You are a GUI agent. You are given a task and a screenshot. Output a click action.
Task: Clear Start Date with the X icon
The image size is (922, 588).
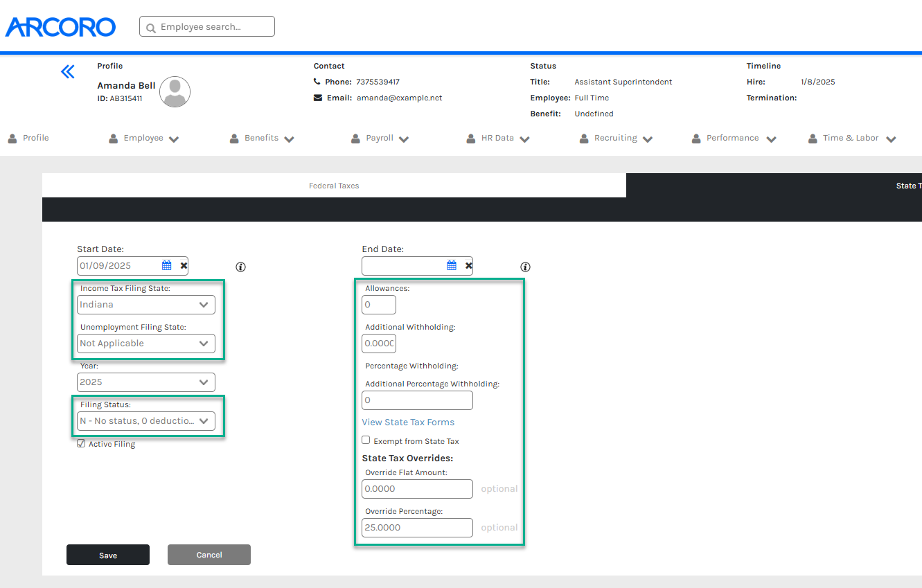184,265
